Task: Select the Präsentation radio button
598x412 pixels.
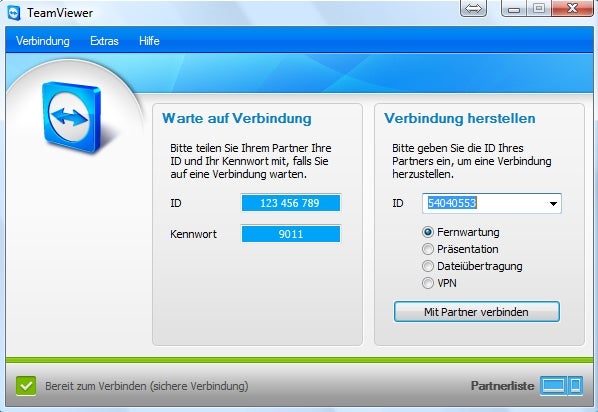Action: click(428, 249)
